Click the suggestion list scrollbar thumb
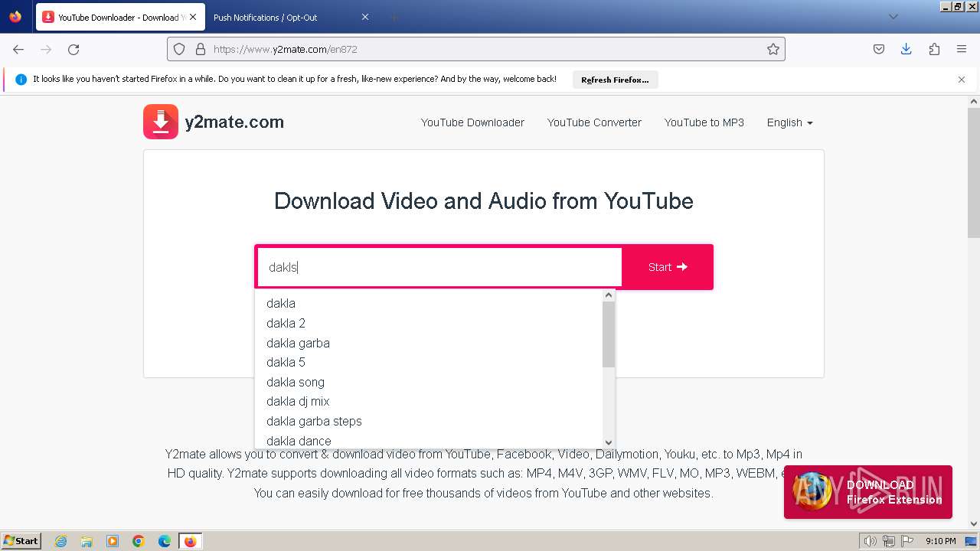Image resolution: width=980 pixels, height=551 pixels. [609, 334]
